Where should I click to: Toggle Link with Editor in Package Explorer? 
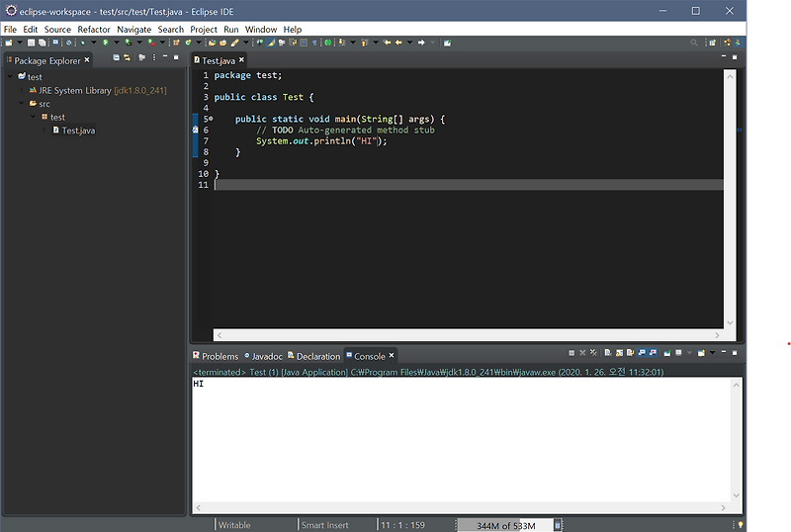127,57
